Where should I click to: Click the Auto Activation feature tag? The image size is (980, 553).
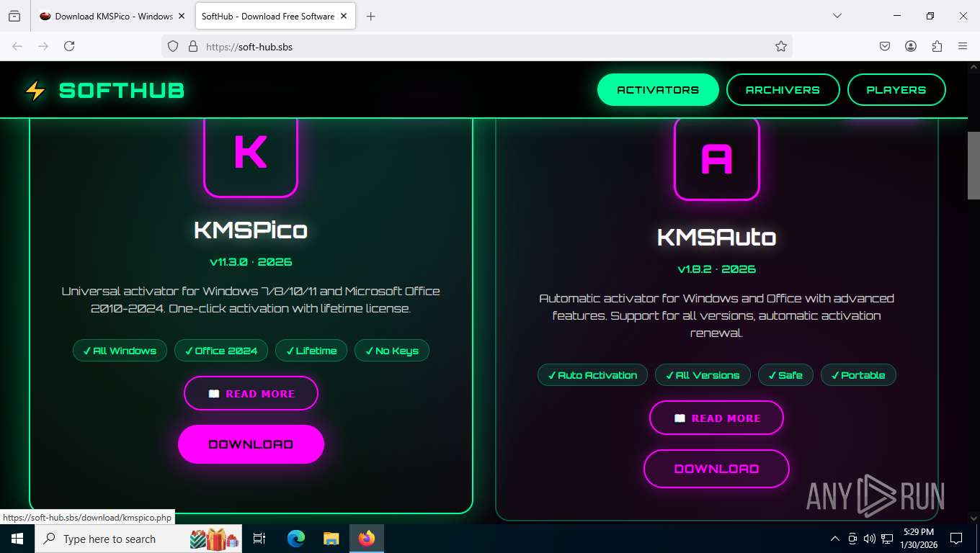point(592,375)
